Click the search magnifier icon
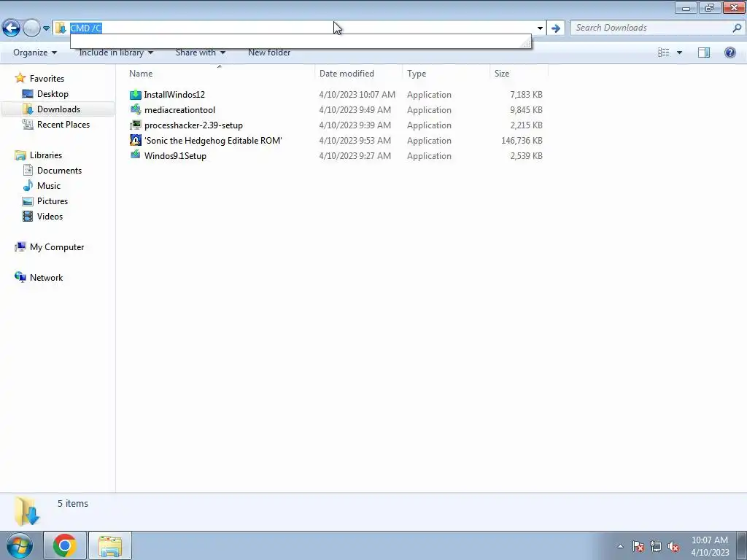747x560 pixels. pyautogui.click(x=737, y=28)
